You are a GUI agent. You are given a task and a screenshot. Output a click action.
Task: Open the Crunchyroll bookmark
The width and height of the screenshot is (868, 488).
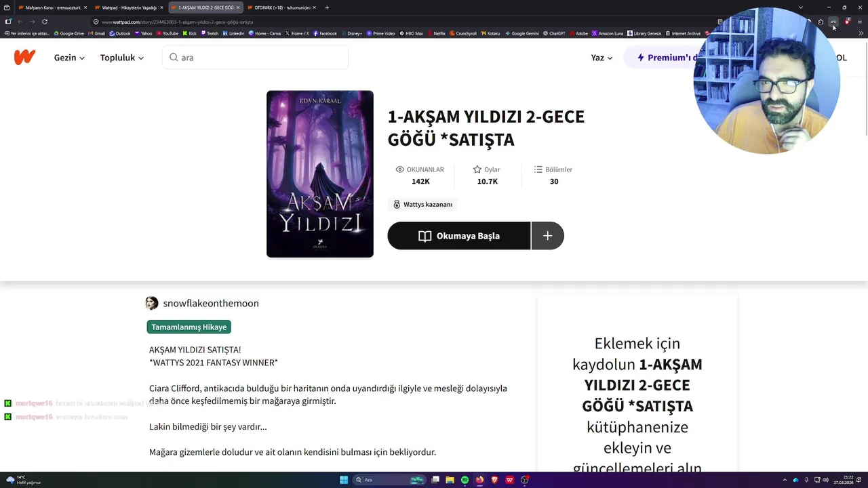(x=463, y=33)
